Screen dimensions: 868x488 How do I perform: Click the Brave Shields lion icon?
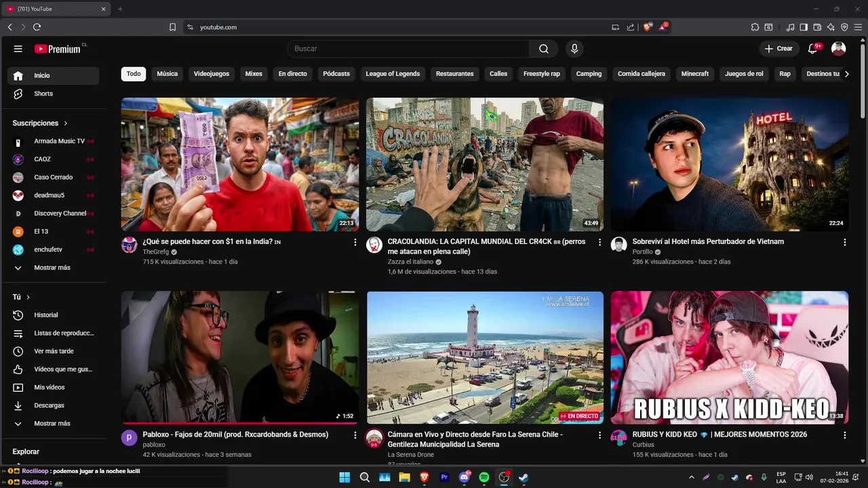tap(648, 27)
